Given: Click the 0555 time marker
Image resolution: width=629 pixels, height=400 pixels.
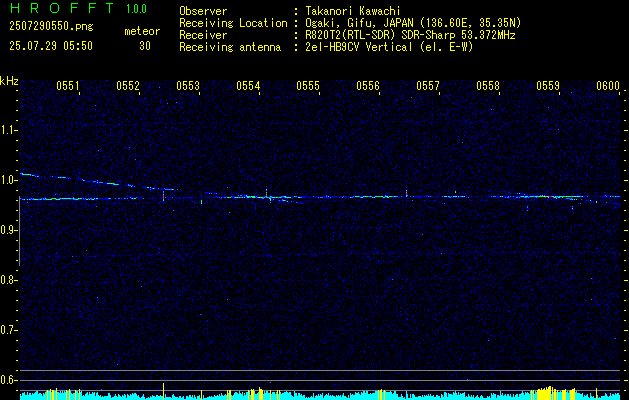Looking at the screenshot, I should click(x=308, y=85).
